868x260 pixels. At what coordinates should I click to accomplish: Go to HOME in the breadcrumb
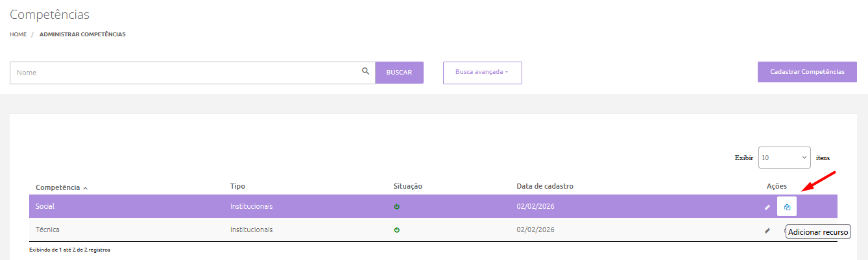pos(18,34)
